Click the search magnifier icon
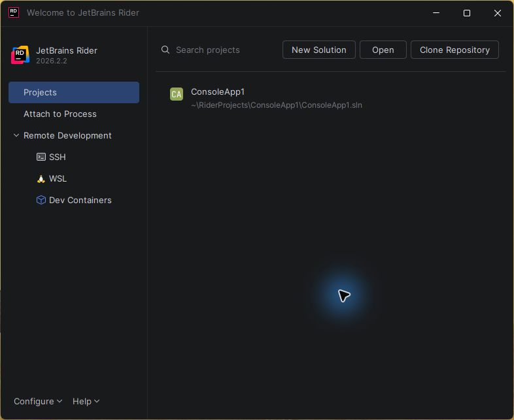 (x=165, y=50)
